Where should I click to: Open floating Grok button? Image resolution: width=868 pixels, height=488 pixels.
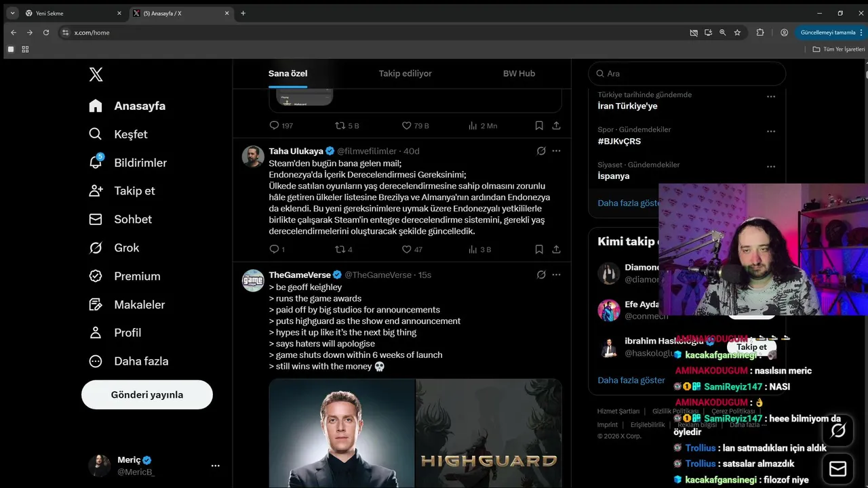(x=838, y=430)
